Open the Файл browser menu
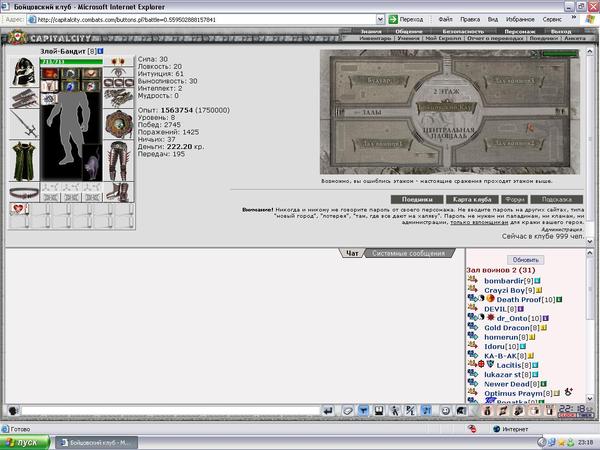 [445, 19]
